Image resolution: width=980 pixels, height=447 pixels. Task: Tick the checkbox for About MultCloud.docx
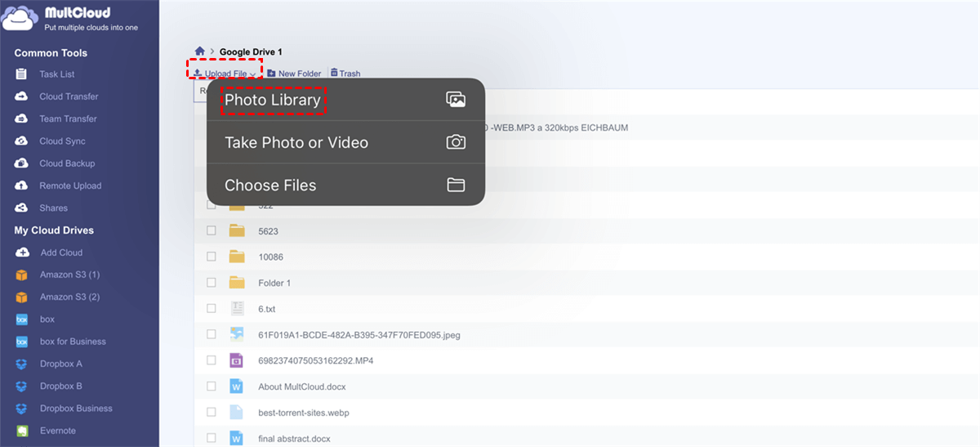pos(212,387)
